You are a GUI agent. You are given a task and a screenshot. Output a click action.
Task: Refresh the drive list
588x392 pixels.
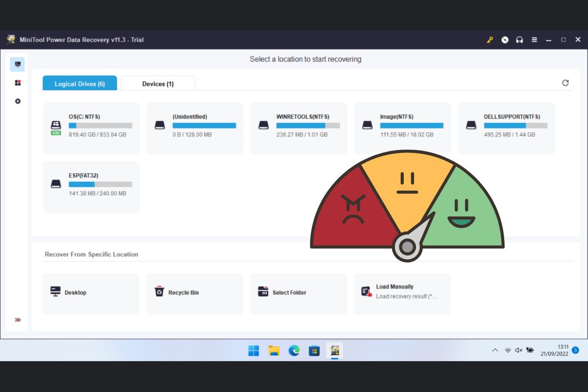pos(565,83)
